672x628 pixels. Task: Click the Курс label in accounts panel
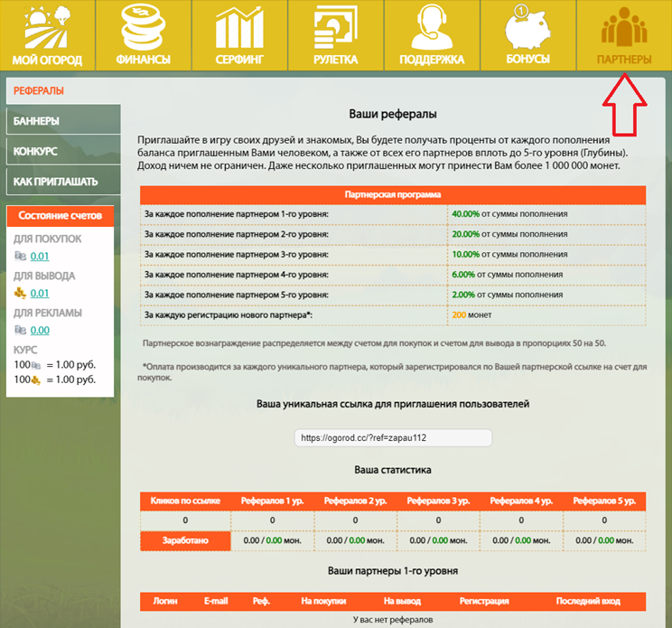point(25,350)
